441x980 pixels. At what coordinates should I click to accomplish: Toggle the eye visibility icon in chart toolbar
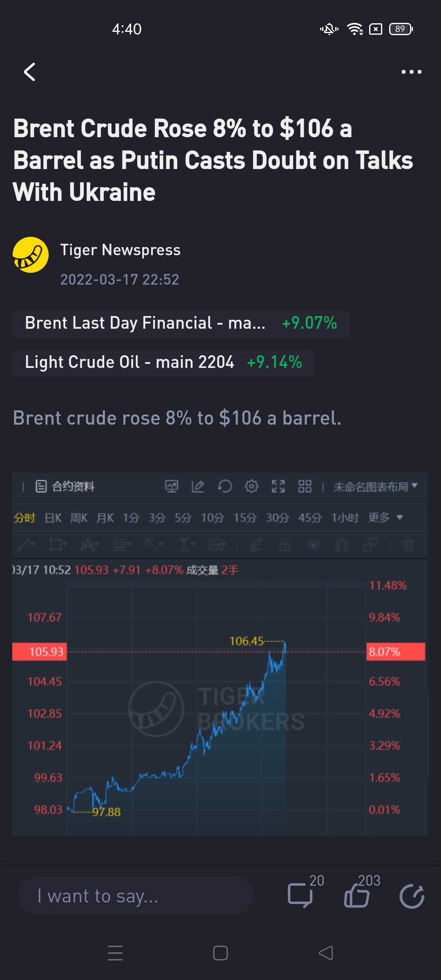314,545
